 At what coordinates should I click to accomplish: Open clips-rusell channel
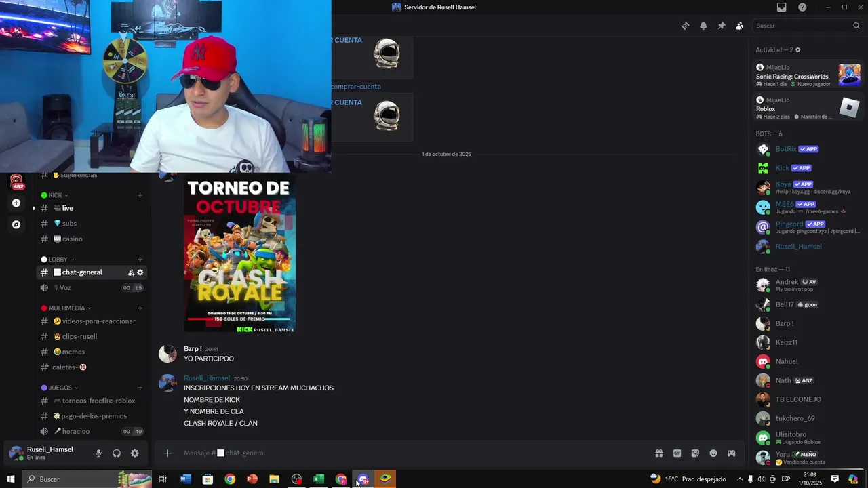[x=92, y=337]
